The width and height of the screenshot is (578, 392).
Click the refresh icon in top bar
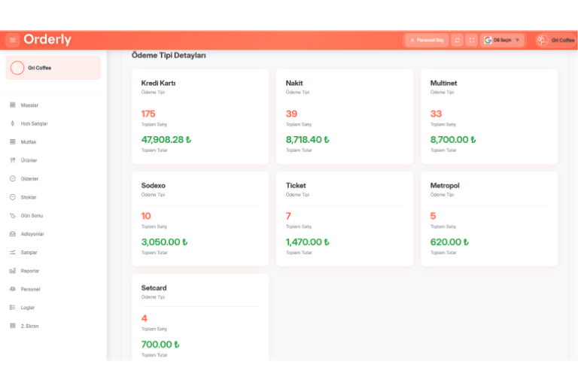click(x=457, y=40)
